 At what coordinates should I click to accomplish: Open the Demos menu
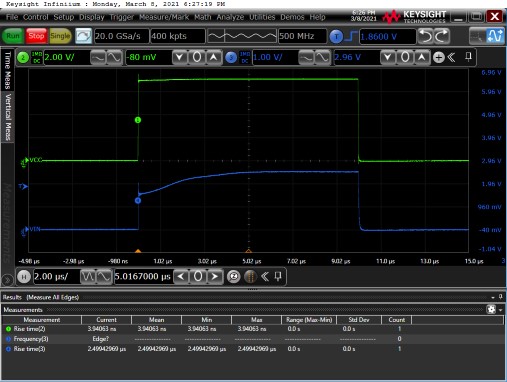coord(292,17)
